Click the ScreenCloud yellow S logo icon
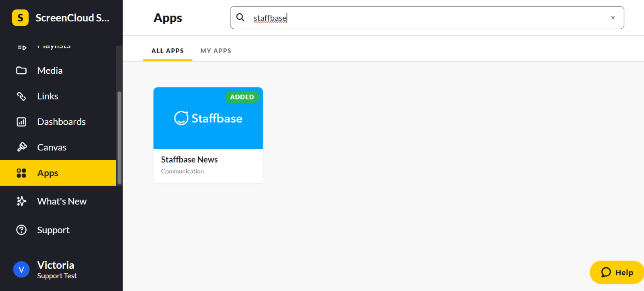 (20, 18)
